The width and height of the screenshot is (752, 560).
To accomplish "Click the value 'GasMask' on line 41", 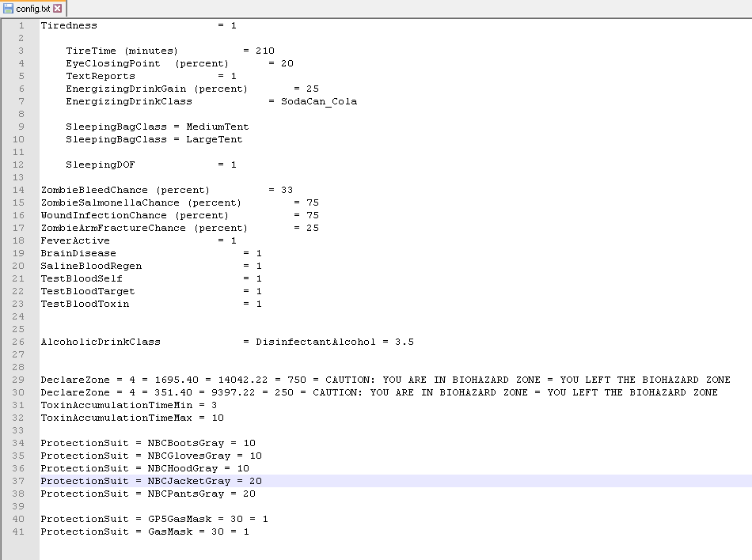I will (x=170, y=532).
